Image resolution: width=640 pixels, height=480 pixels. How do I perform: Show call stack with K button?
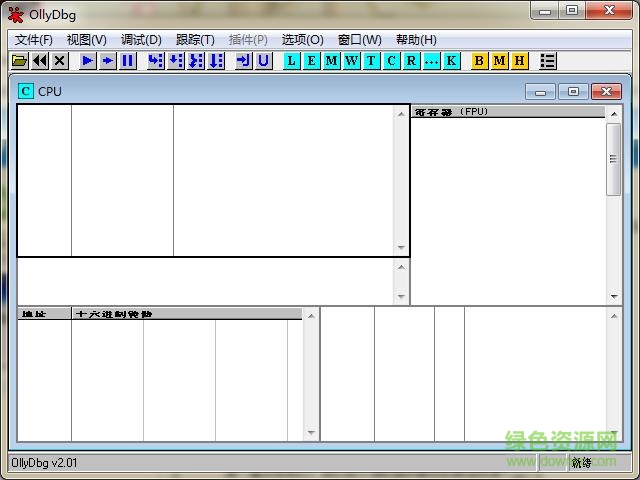point(451,61)
